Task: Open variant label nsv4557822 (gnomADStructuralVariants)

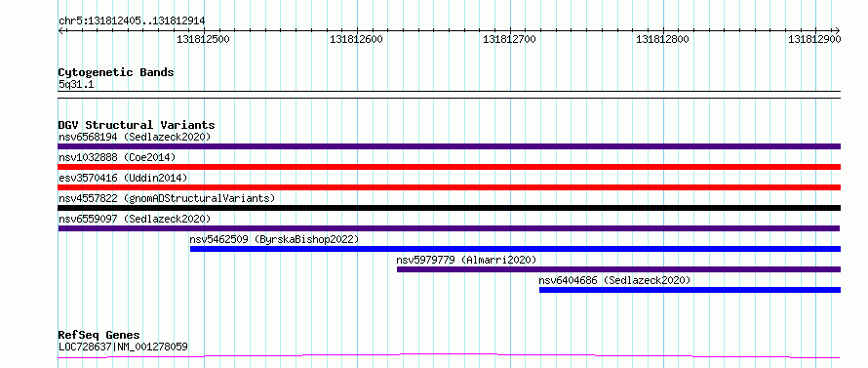Action: 167,198
